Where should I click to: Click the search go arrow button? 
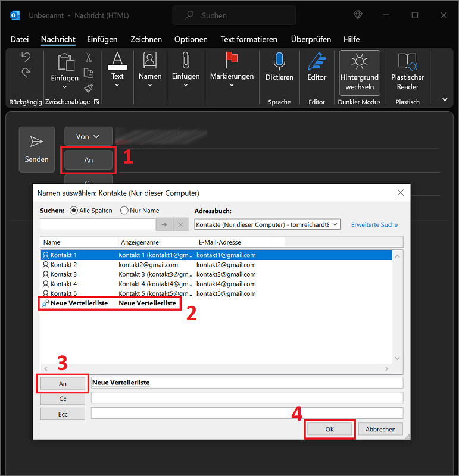[164, 225]
